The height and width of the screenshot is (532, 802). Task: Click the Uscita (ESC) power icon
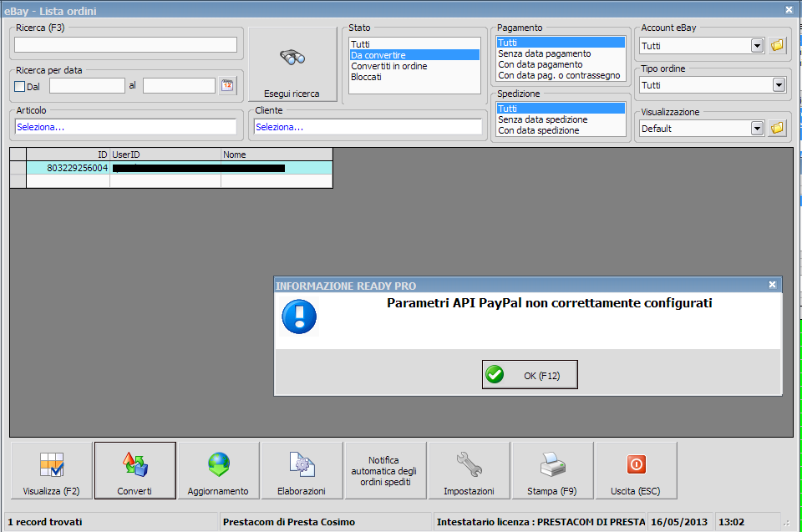pos(637,464)
